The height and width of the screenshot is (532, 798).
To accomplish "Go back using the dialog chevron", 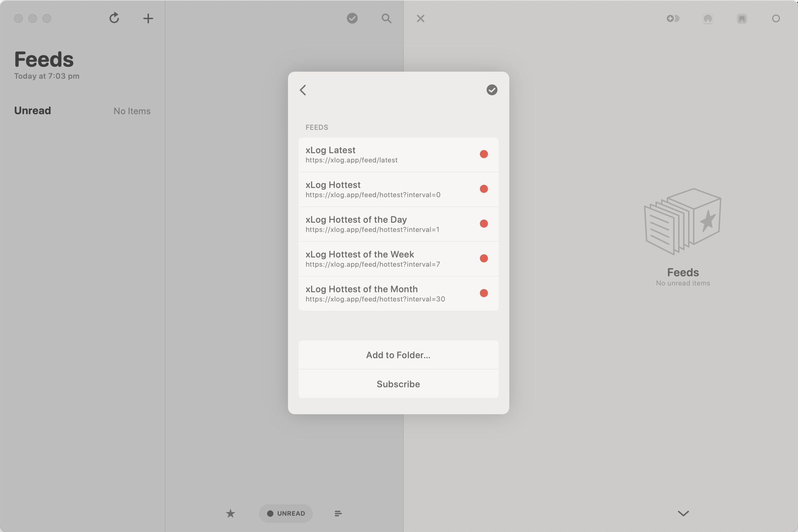I will click(x=303, y=90).
